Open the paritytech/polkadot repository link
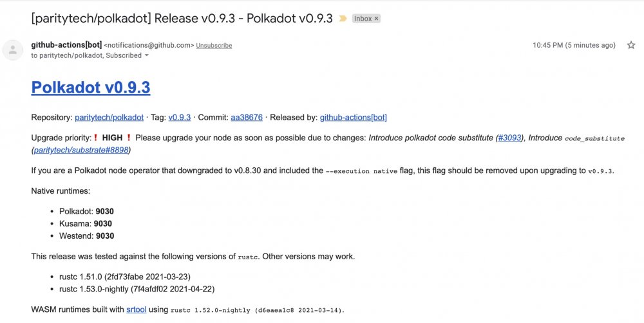644x323 pixels. coord(109,117)
